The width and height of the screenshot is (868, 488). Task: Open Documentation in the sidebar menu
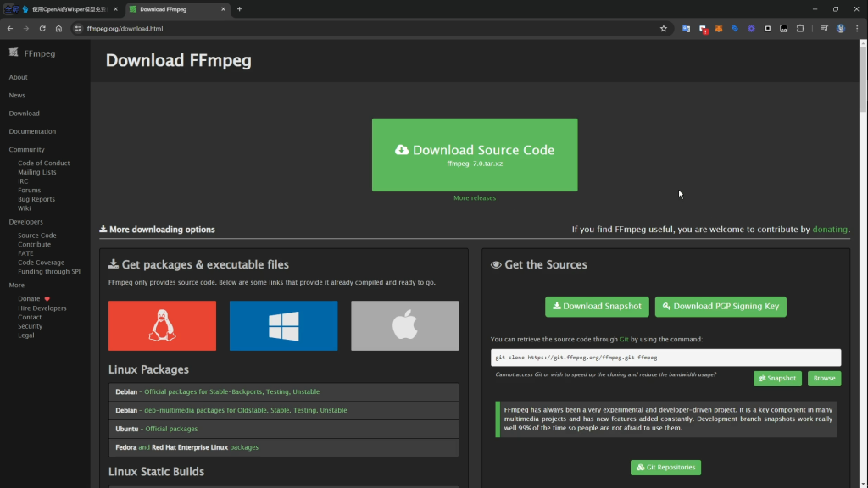coord(32,131)
